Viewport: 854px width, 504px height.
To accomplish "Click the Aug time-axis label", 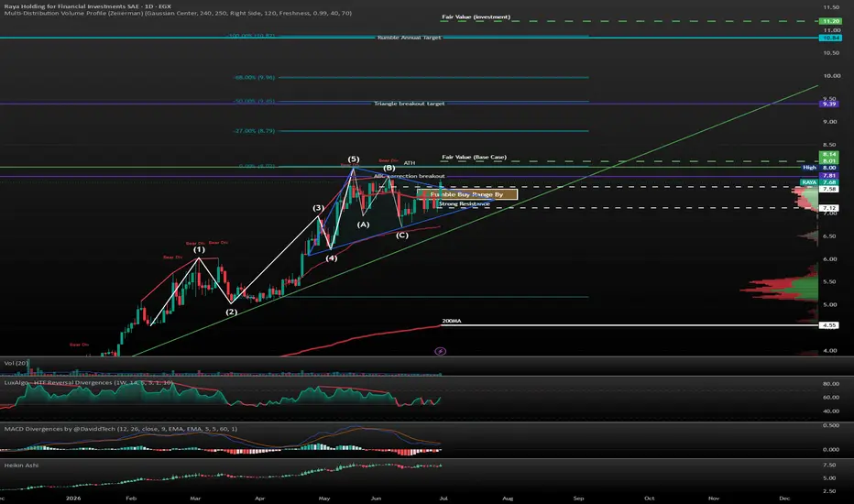I will pos(508,498).
